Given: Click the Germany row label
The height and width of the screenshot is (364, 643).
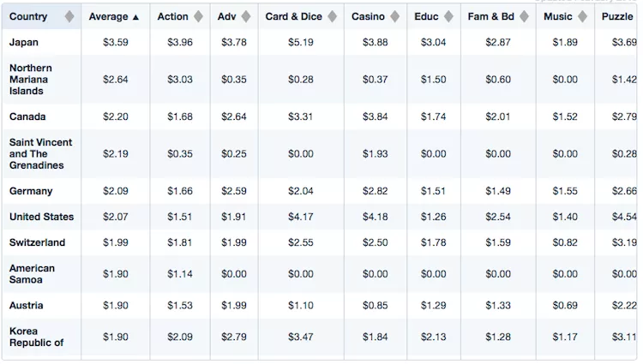Looking at the screenshot, I should pos(31,191).
